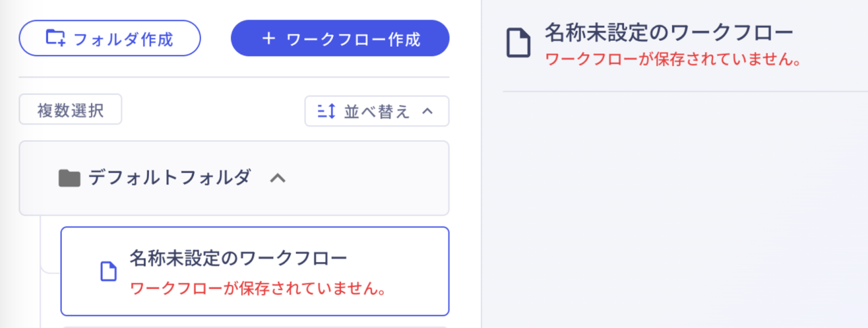This screenshot has height=328, width=868.
Task: Open the 並べ替え sort dropdown
Action: 376,111
